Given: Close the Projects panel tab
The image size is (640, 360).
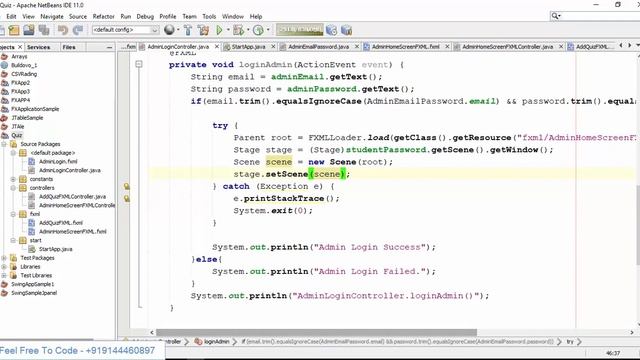Looking at the screenshot, I should pyautogui.click(x=20, y=47).
